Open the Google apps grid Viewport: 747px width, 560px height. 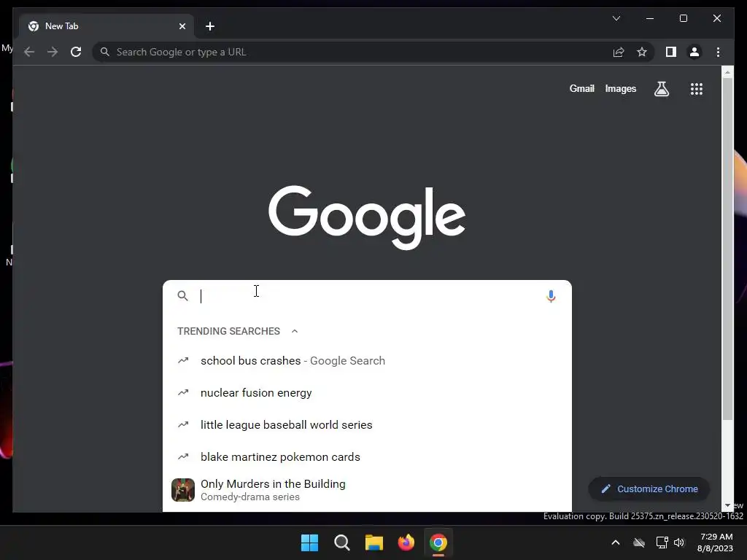697,88
